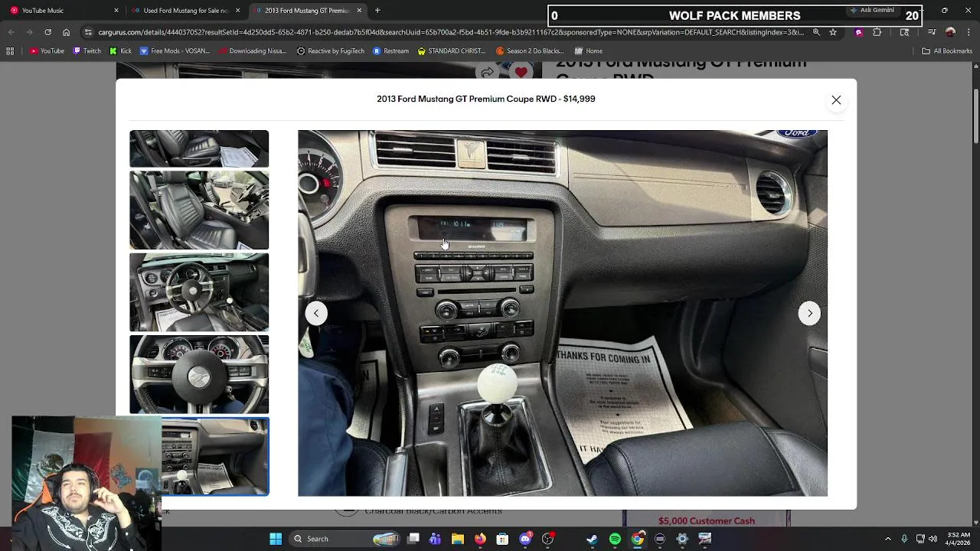Open the YouTube bookmark
The height and width of the screenshot is (551, 980).
coord(47,51)
